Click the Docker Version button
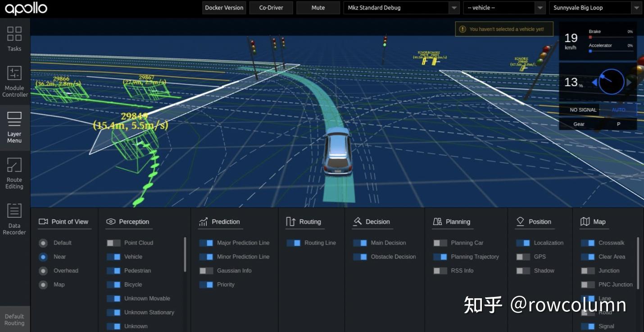This screenshot has height=332, width=644. pyautogui.click(x=224, y=8)
